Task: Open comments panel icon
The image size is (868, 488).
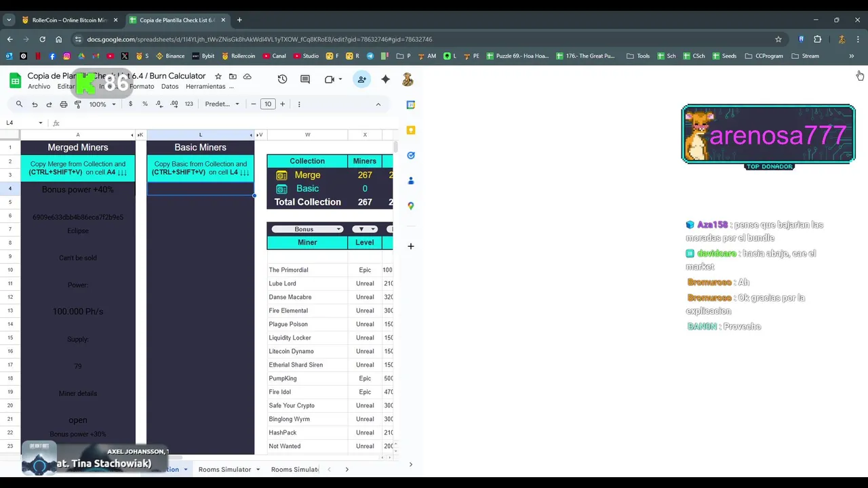Action: 305,79
